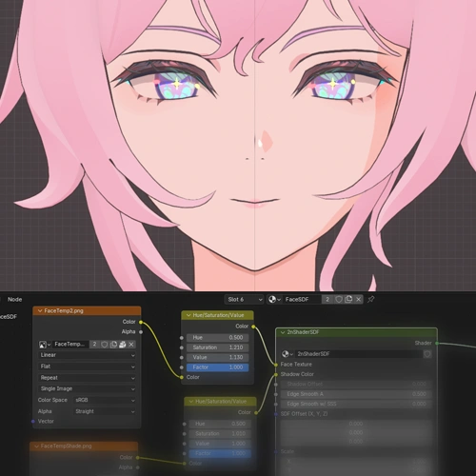476x476 pixels.
Task: Adjust the Saturation 1.210 slider
Action: (x=217, y=347)
